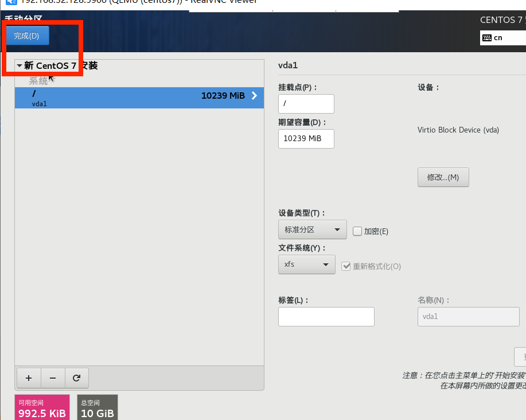The height and width of the screenshot is (420, 526).
Task: Click the Virtio Block Device (vda) text
Action: click(x=458, y=130)
